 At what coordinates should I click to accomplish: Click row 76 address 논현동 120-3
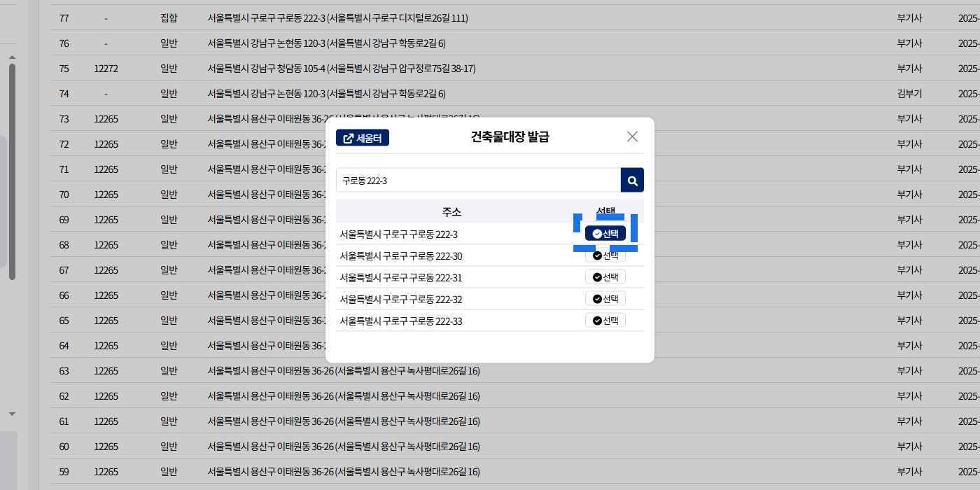pyautogui.click(x=326, y=43)
